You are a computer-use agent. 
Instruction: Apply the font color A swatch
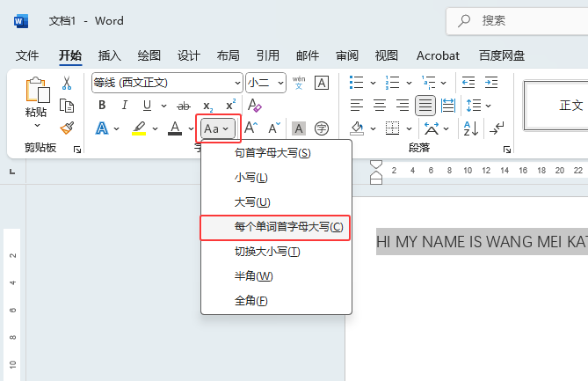tap(175, 128)
